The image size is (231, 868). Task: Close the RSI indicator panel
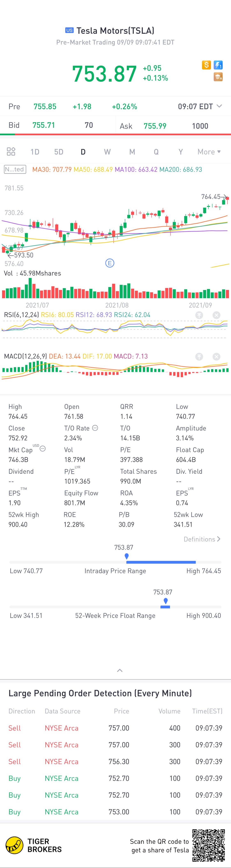tap(217, 315)
